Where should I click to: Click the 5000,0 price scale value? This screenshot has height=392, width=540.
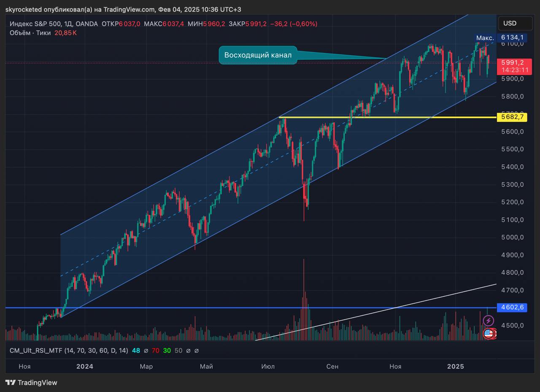(x=512, y=237)
